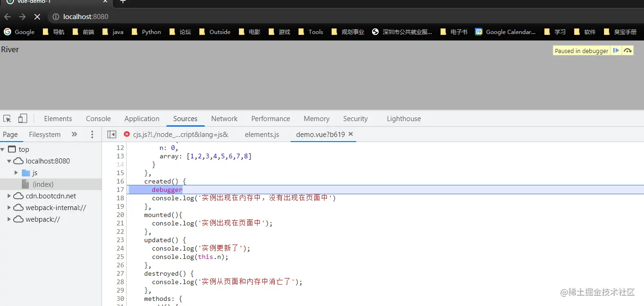
Task: Click the resume script execution icon
Action: click(x=616, y=50)
